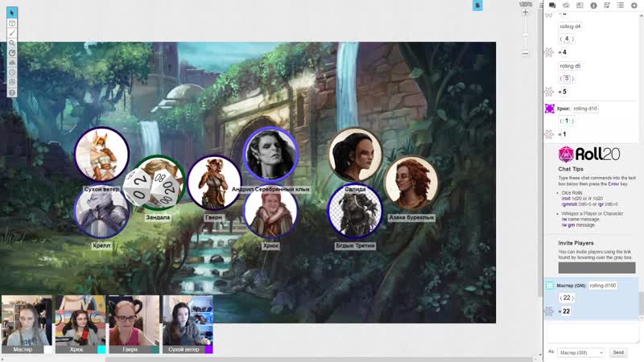This screenshot has width=644, height=362.
Task: Activate the Zoom magnifier tool
Action: 12,43
